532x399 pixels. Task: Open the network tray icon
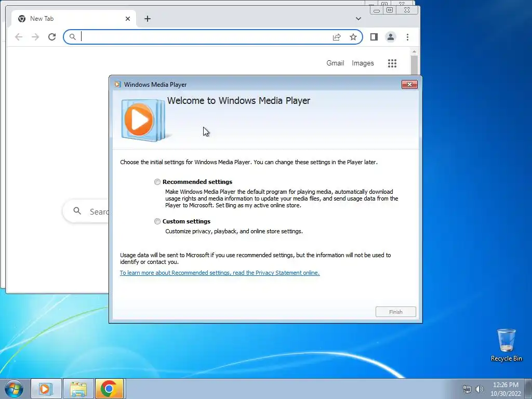[467, 389]
